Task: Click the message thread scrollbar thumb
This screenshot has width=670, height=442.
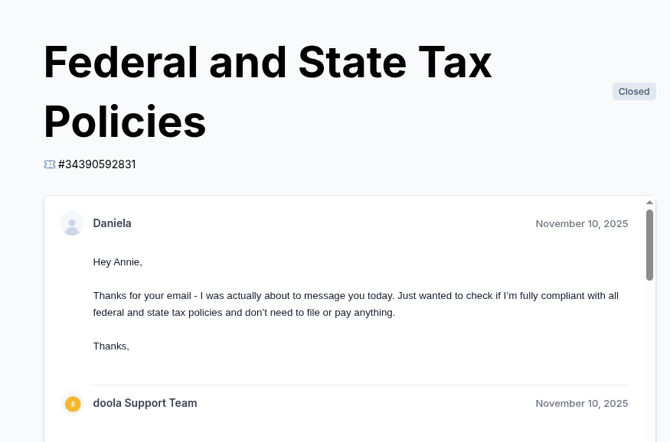Action: (650, 244)
